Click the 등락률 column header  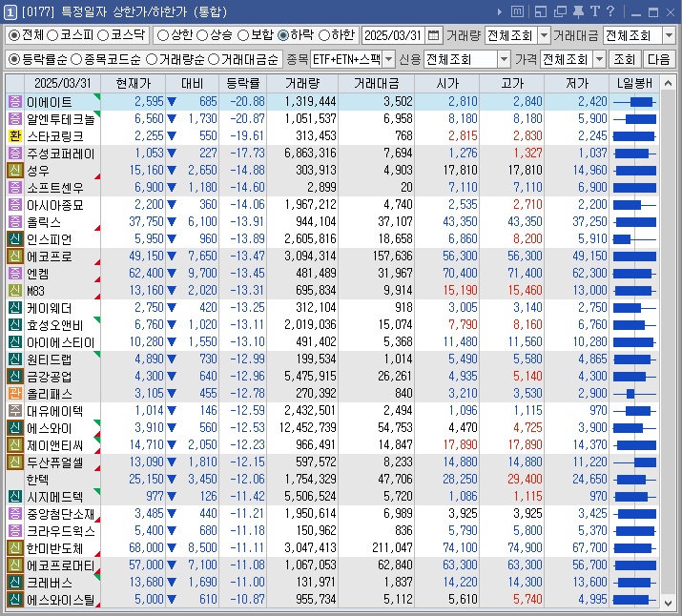tap(243, 84)
